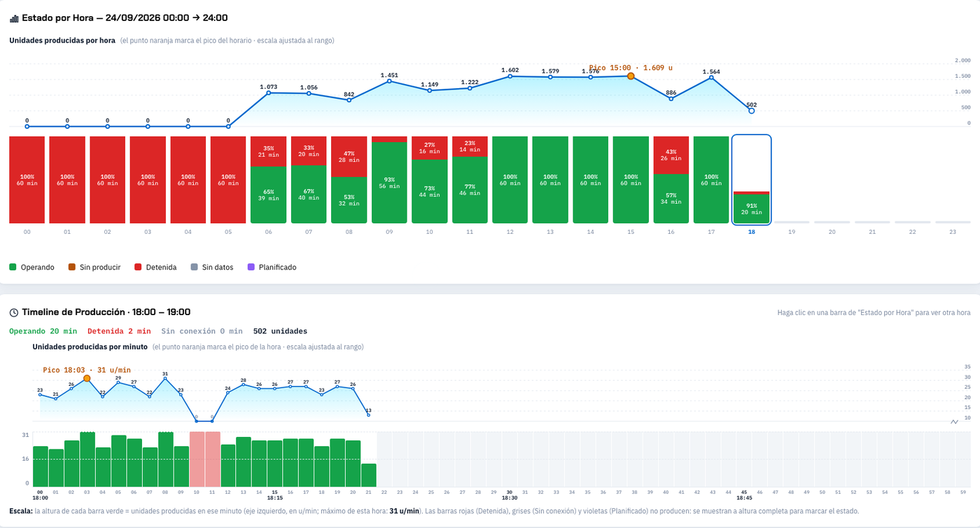Screen dimensions: 980x528
Task: Select the hour 00 bar, fully stopped
Action: point(27,180)
